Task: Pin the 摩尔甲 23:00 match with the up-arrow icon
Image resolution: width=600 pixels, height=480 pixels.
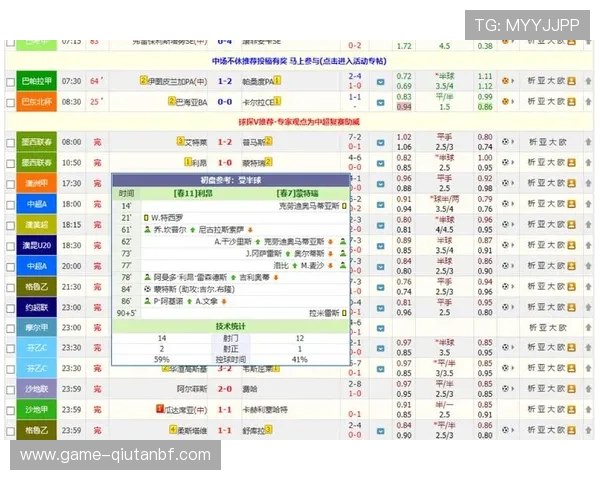Action: click(x=588, y=328)
